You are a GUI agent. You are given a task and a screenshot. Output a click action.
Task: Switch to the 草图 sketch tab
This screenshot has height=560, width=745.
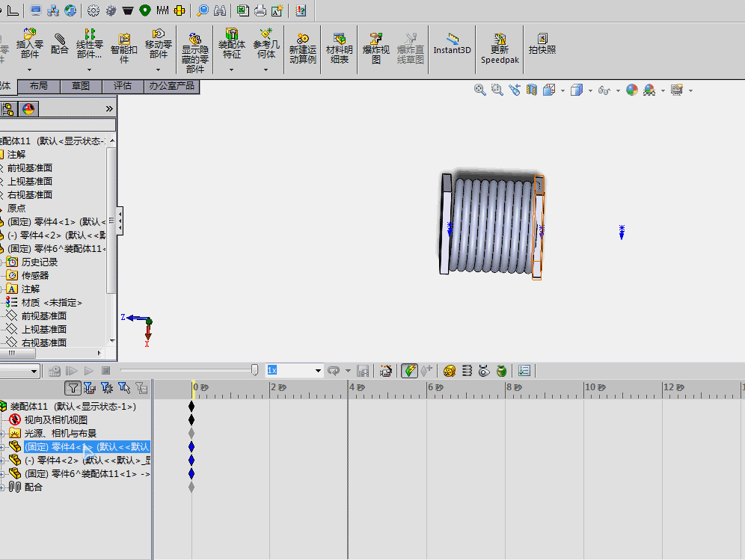pos(81,86)
